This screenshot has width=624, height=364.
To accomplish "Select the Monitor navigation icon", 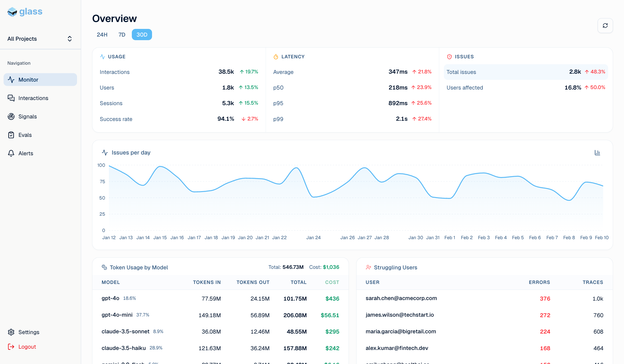I will point(11,80).
